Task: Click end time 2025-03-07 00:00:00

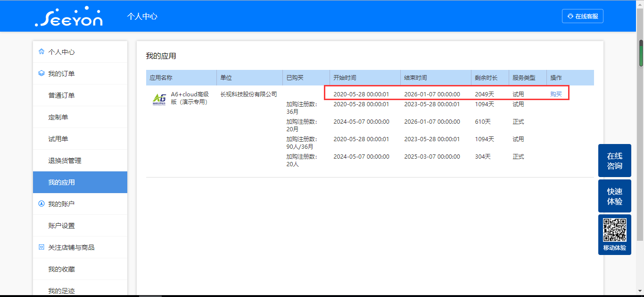Action: pos(432,157)
